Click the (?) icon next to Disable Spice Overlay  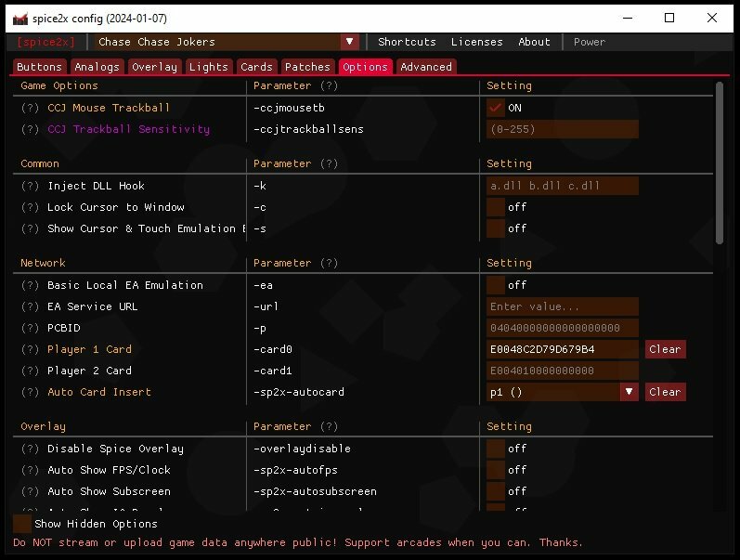click(31, 449)
